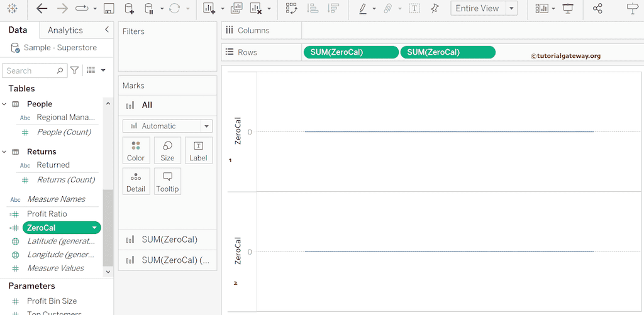
Task: Click the Color marks button
Action: pyautogui.click(x=136, y=150)
